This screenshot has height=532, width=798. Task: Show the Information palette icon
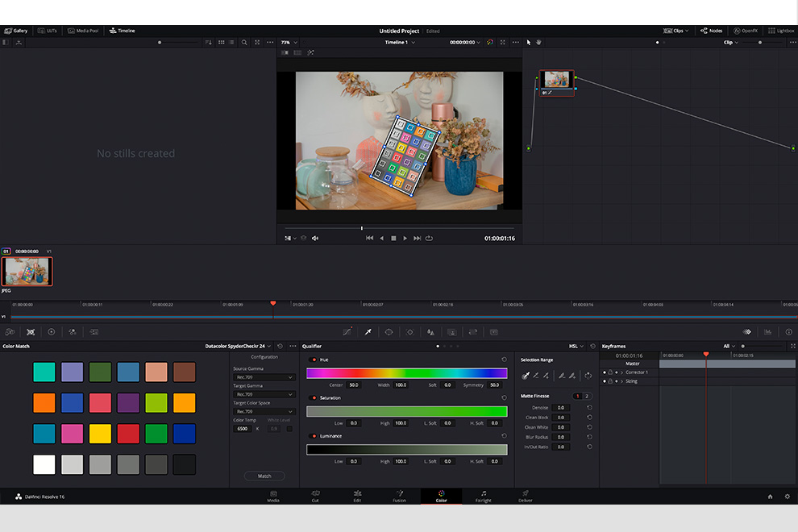pos(789,332)
